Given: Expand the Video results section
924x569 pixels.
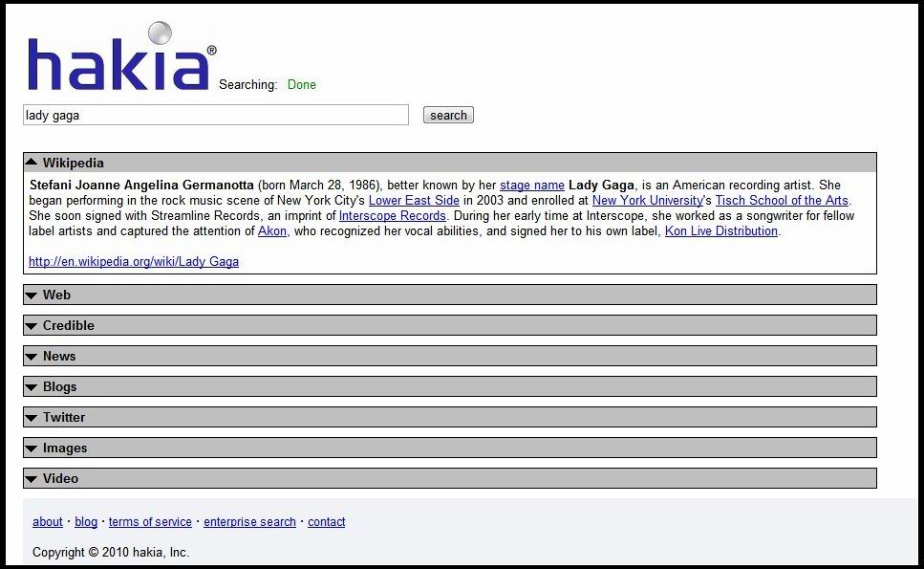Looking at the screenshot, I should pos(450,478).
